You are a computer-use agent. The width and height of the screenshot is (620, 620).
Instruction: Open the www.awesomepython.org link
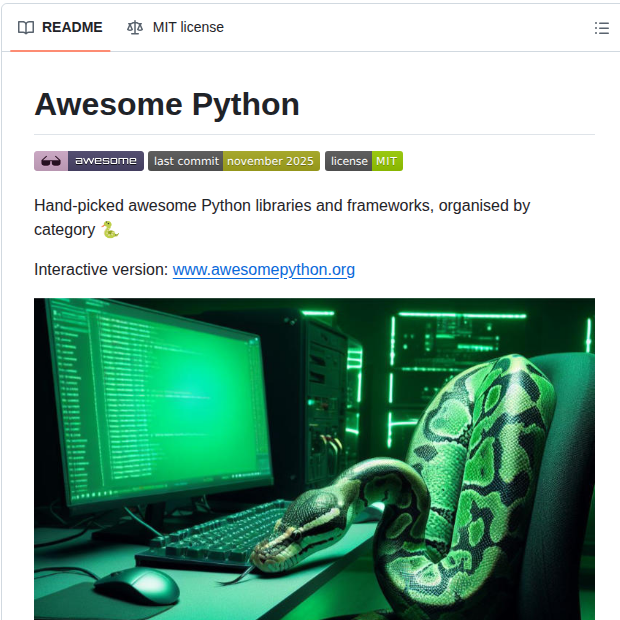(x=264, y=270)
